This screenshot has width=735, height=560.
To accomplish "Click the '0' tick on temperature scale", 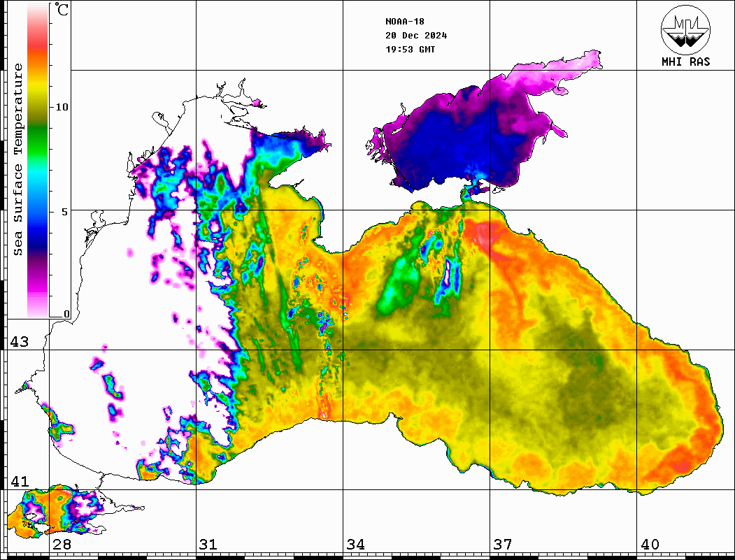I will coord(66,314).
